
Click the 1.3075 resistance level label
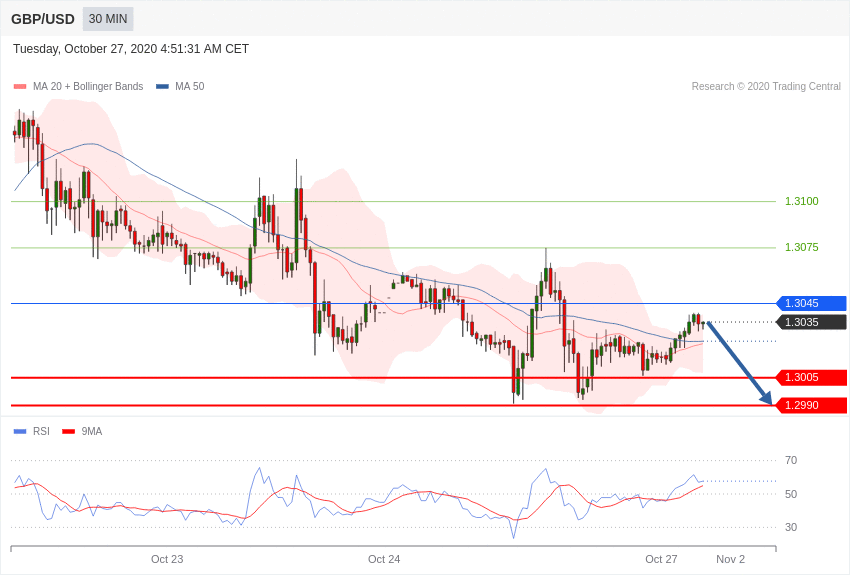802,247
